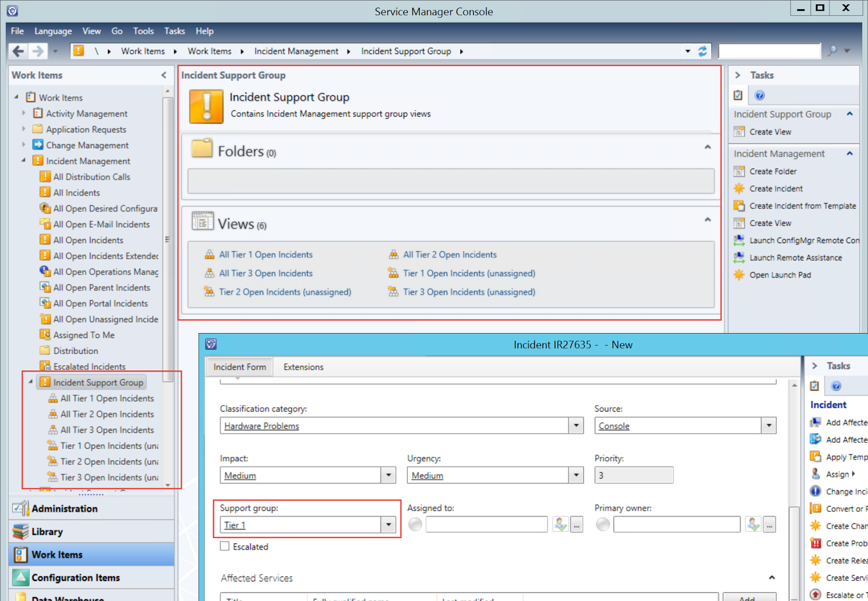
Task: Click the Assigned to user picker icon
Action: pyautogui.click(x=560, y=525)
